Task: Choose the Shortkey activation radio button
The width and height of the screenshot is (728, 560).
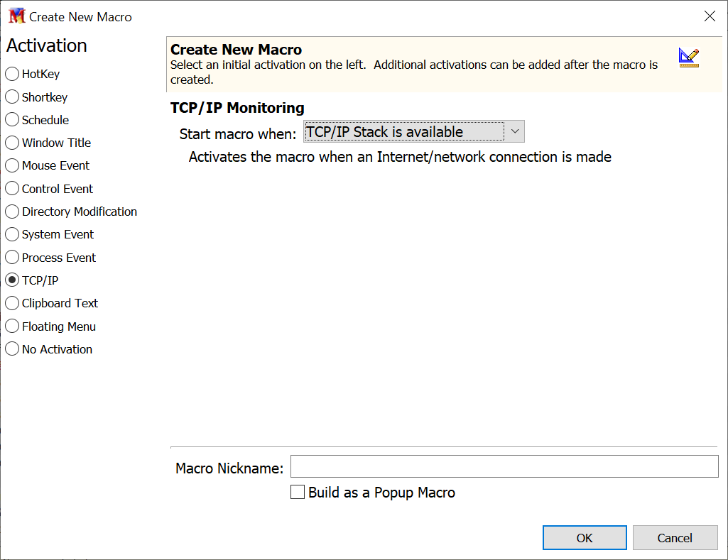Action: tap(12, 97)
